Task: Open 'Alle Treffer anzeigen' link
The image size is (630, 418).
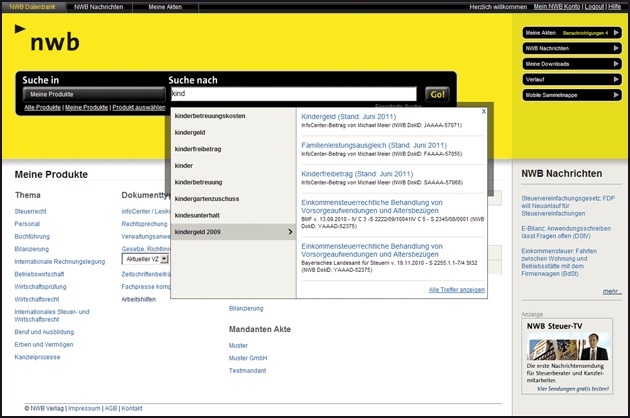Action: pos(456,289)
